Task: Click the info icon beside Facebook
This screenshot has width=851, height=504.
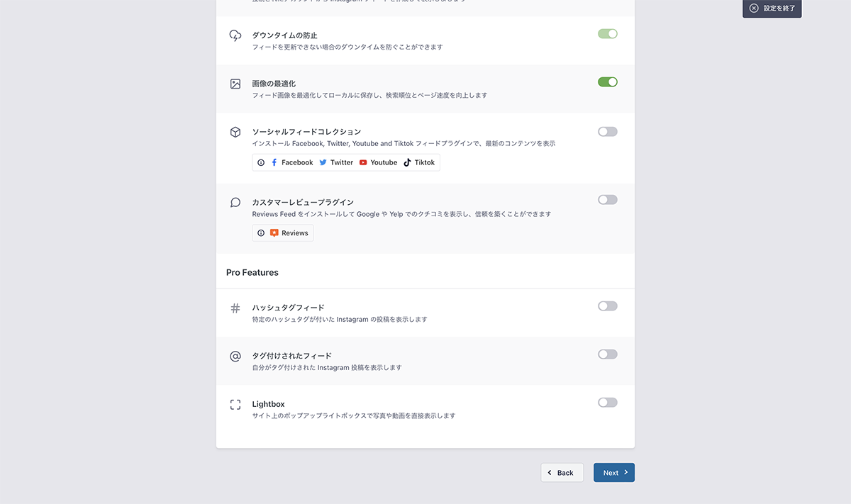Action: click(x=261, y=162)
